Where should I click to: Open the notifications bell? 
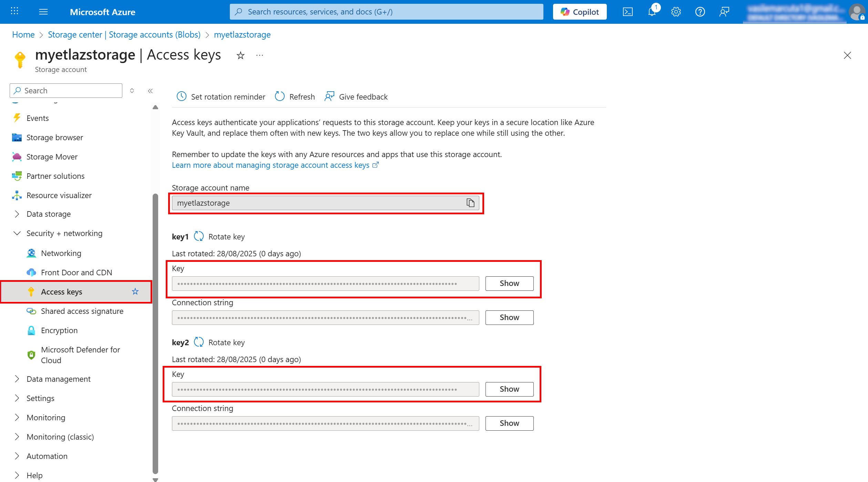pos(652,11)
